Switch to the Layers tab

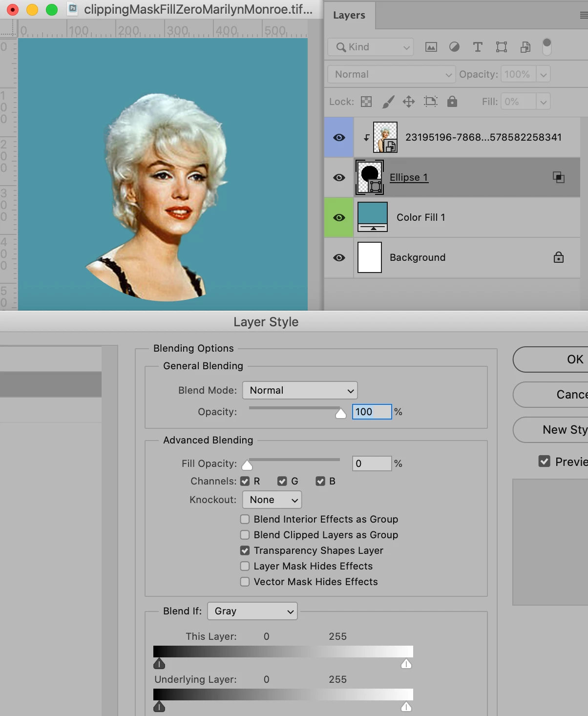pyautogui.click(x=349, y=15)
